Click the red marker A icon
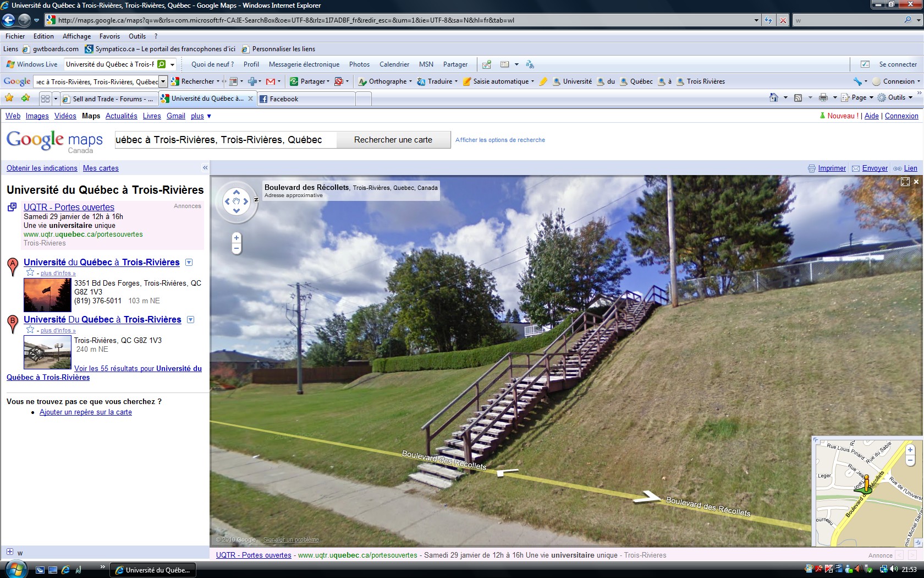This screenshot has width=924, height=578. coord(12,265)
